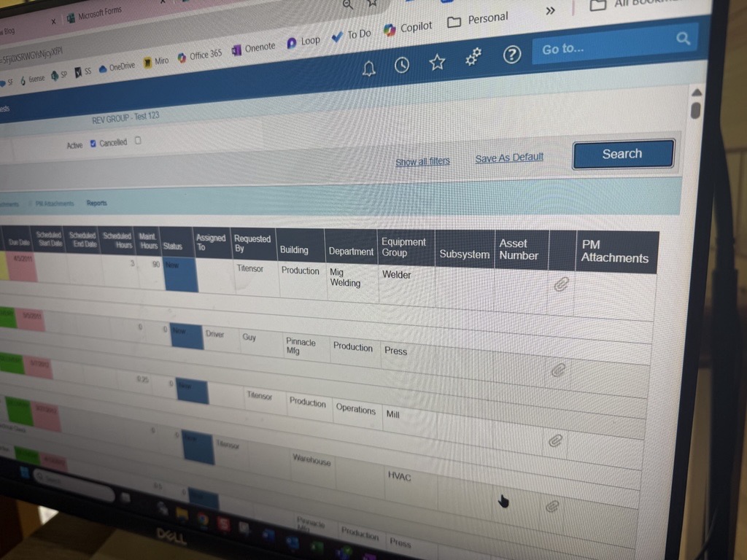Open the PM Attachments tab above the table
The width and height of the screenshot is (747, 560).
point(55,203)
